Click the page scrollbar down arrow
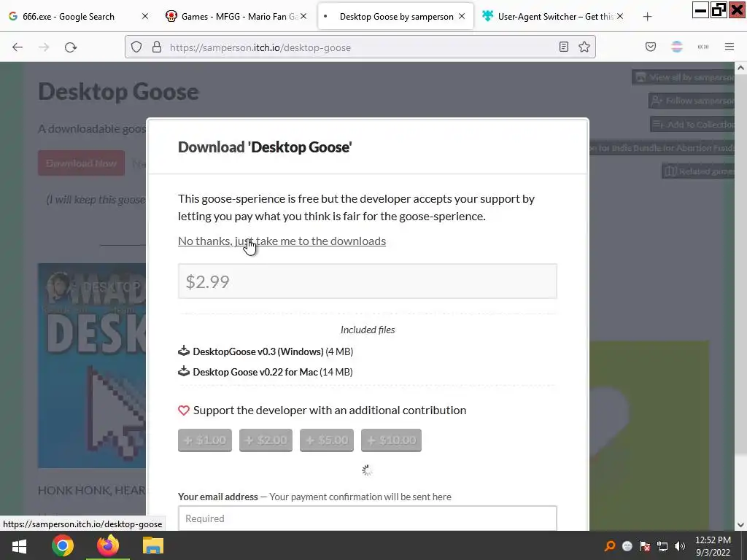 [740, 525]
